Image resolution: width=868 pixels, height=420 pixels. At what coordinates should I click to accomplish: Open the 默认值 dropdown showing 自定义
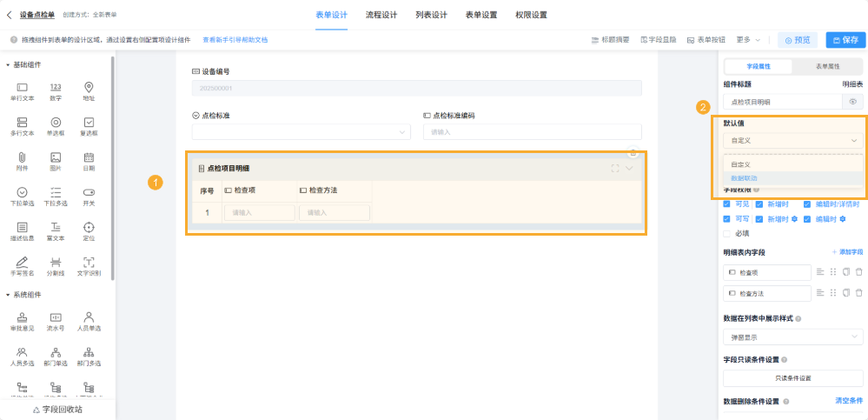coord(792,141)
